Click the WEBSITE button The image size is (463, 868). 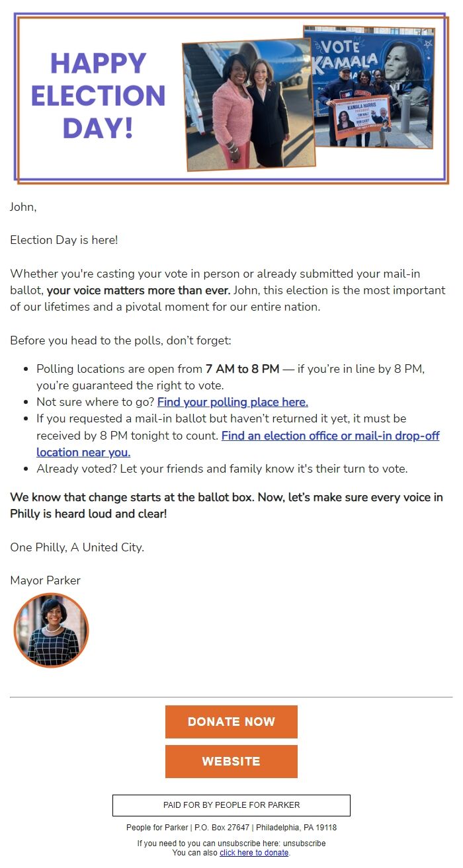(x=231, y=761)
